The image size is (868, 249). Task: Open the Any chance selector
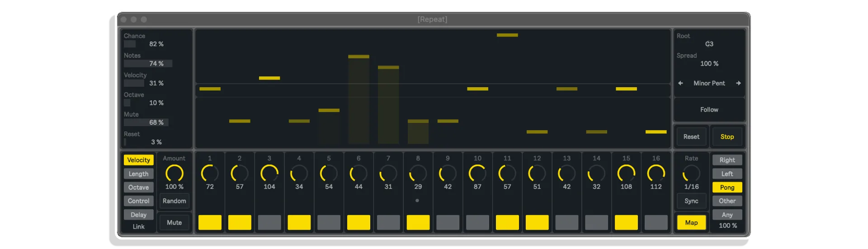(727, 215)
